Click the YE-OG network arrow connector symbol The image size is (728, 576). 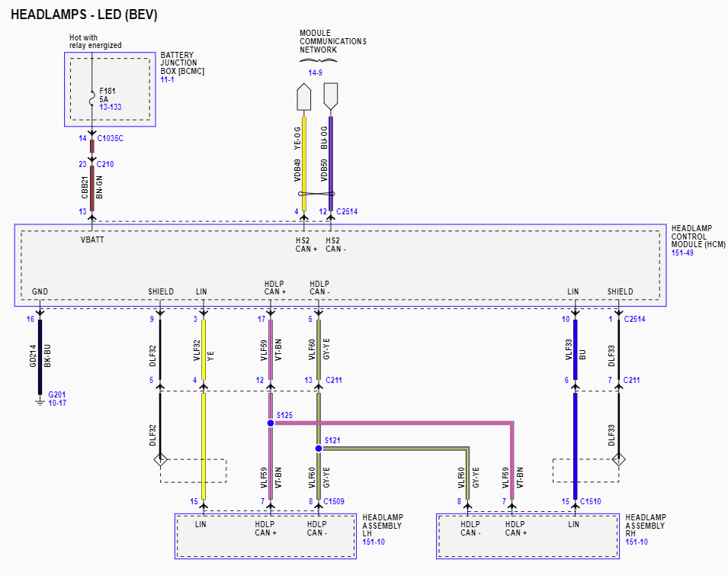coord(303,97)
